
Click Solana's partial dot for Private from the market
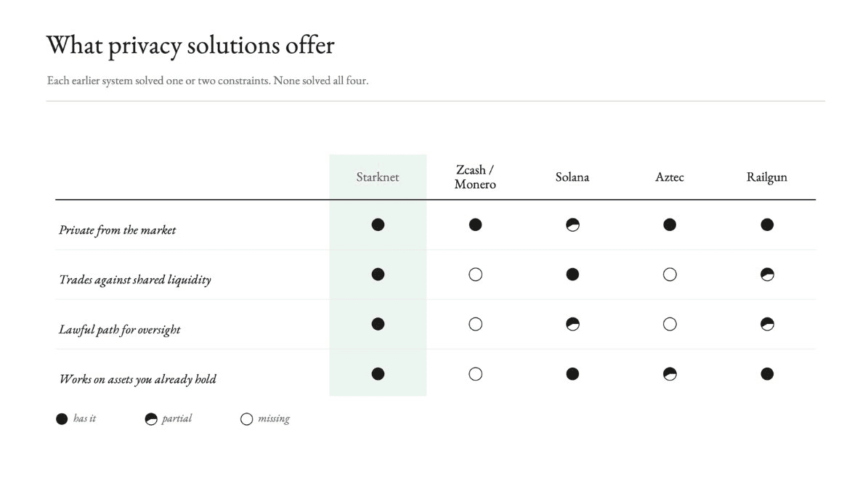tap(572, 225)
